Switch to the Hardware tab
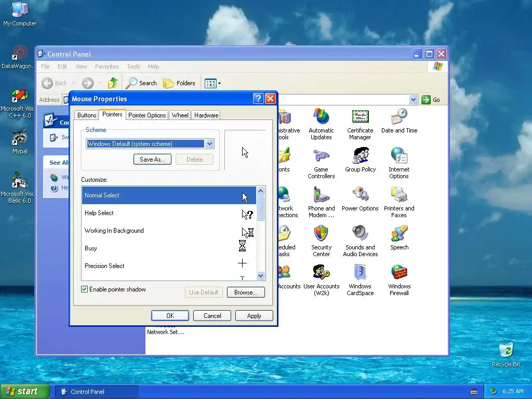The height and width of the screenshot is (399, 532). click(x=206, y=115)
